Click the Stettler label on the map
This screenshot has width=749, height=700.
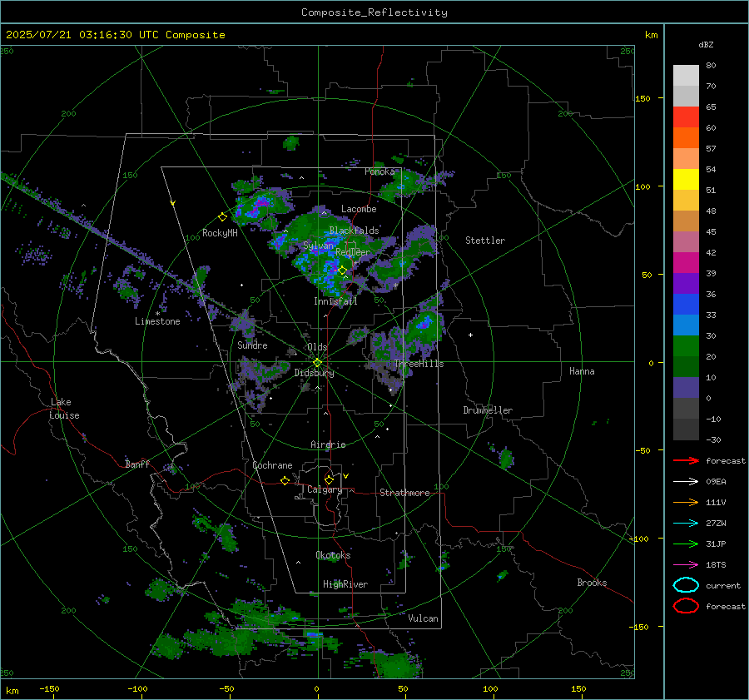485,241
